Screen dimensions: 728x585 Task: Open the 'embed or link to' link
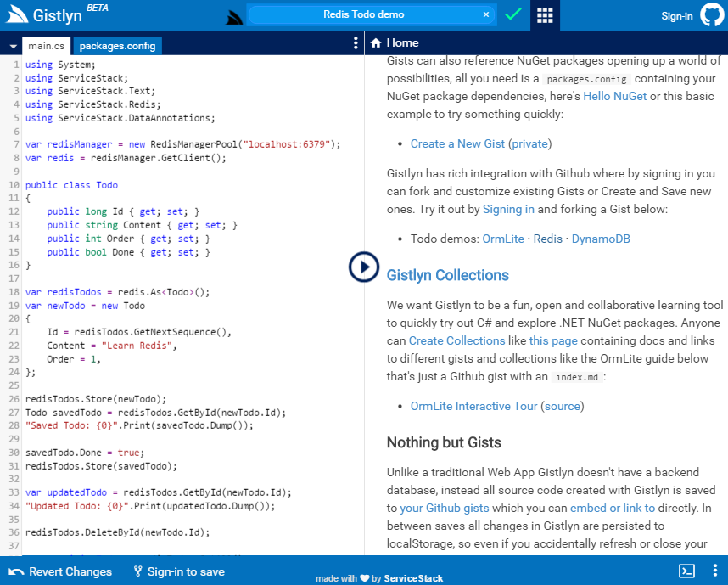click(x=613, y=508)
